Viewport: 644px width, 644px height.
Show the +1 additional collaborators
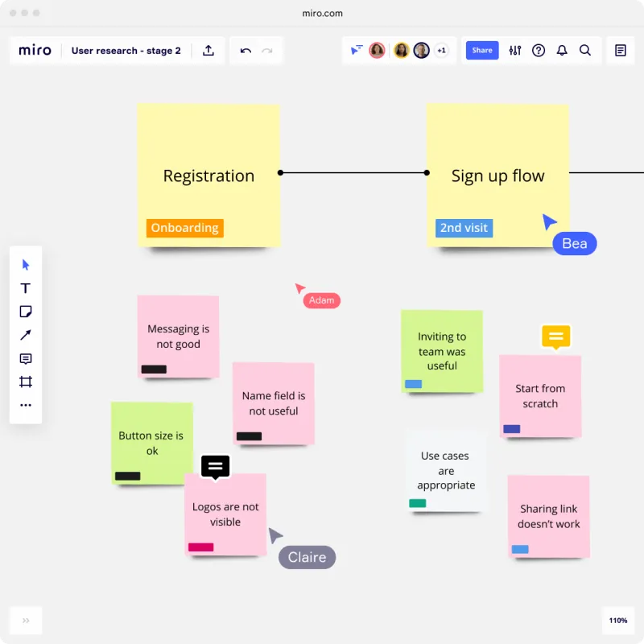441,51
